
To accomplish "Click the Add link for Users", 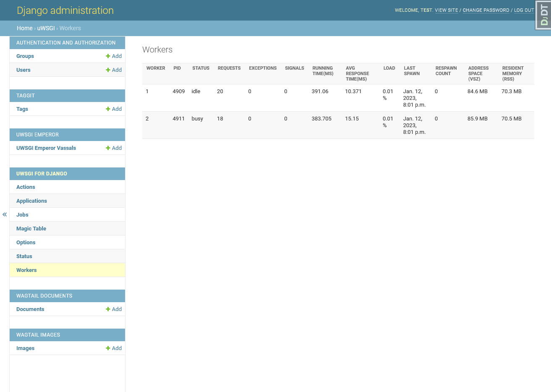I will [114, 70].
